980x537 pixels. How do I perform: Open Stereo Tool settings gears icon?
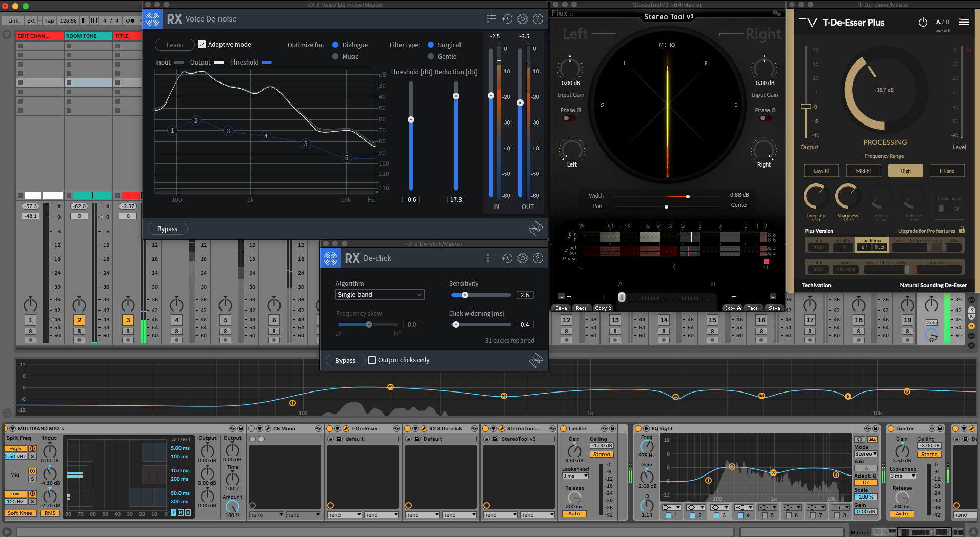click(776, 13)
